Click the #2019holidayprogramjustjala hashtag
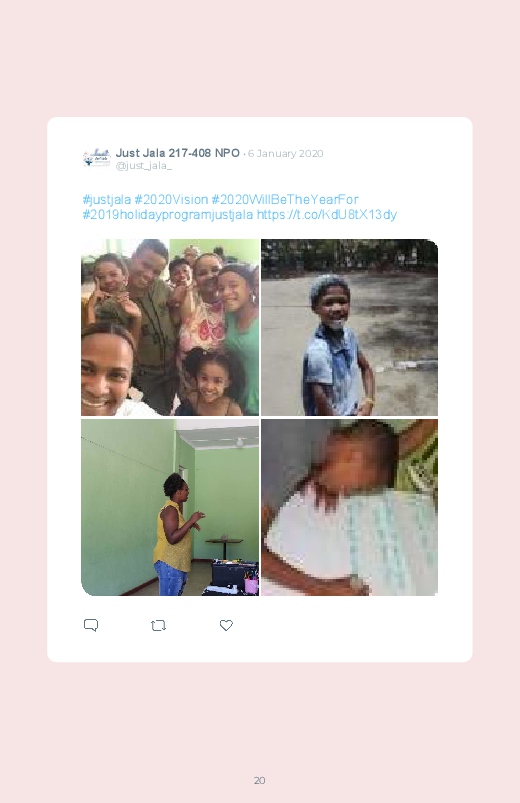Image resolution: width=520 pixels, height=803 pixels. 168,215
